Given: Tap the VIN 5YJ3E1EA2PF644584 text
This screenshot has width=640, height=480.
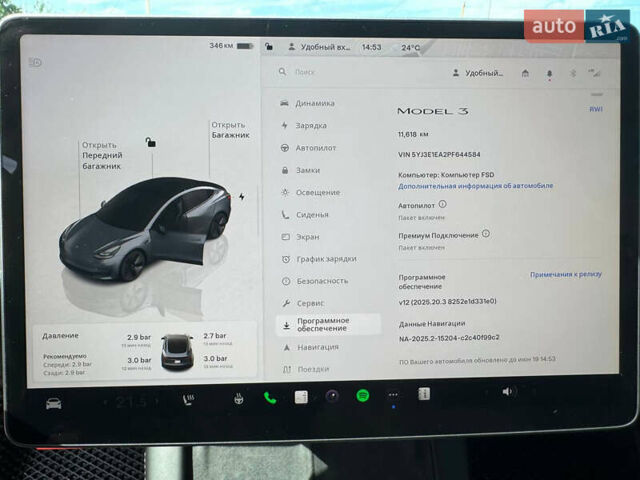Looking at the screenshot, I should (439, 155).
